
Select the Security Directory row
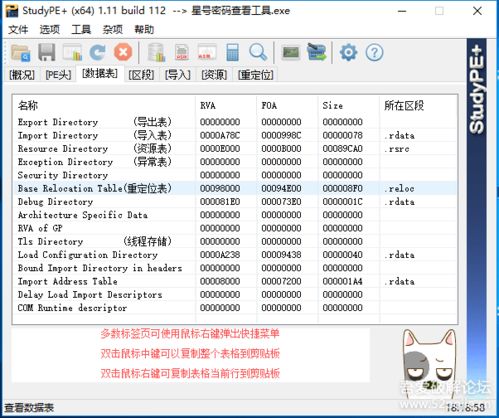pos(235,175)
